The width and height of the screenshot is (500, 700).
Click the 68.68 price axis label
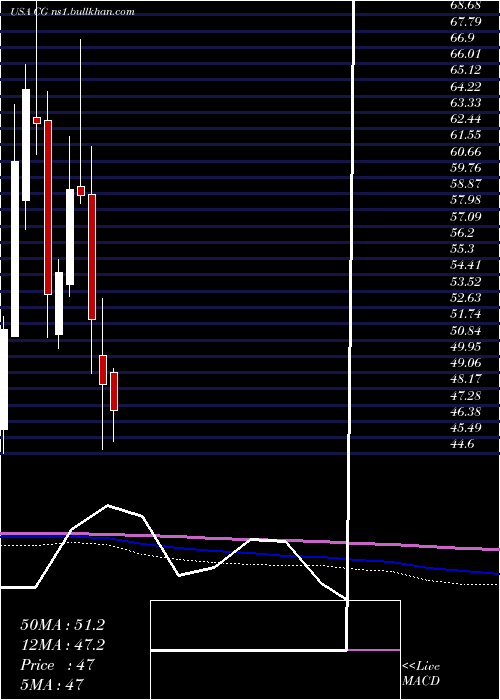point(466,5)
